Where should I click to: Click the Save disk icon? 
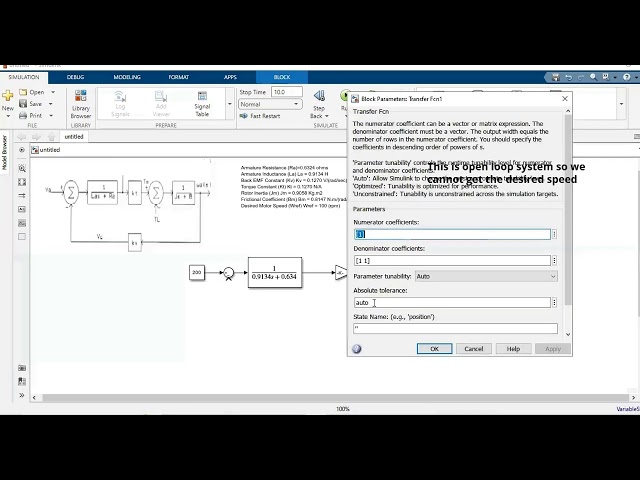(23, 104)
